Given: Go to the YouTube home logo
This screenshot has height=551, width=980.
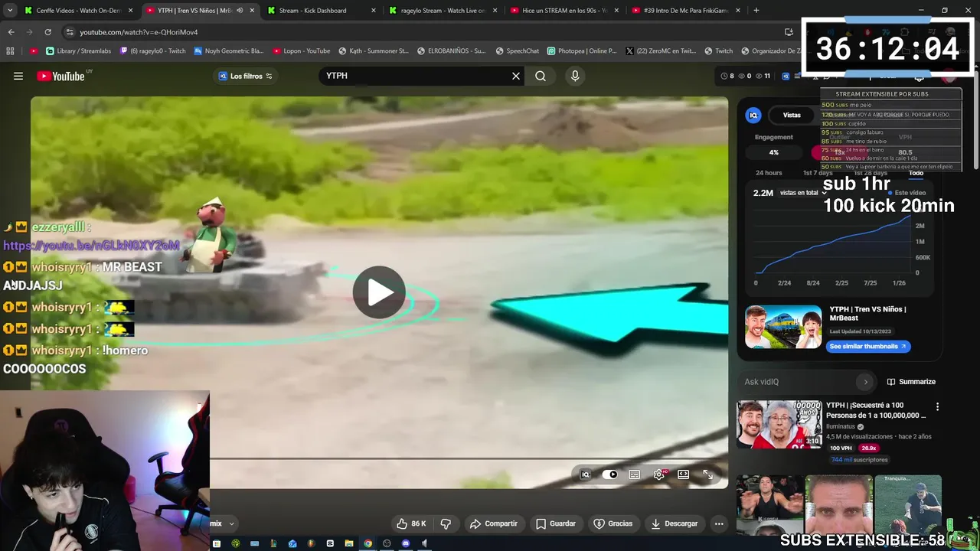Looking at the screenshot, I should click(60, 76).
